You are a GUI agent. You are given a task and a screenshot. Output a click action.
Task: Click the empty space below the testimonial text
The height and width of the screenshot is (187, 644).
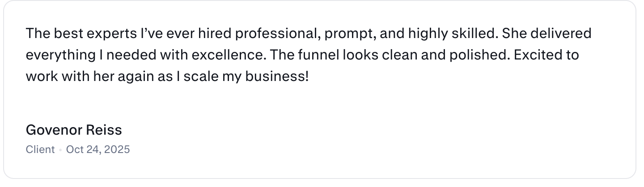tap(320, 104)
